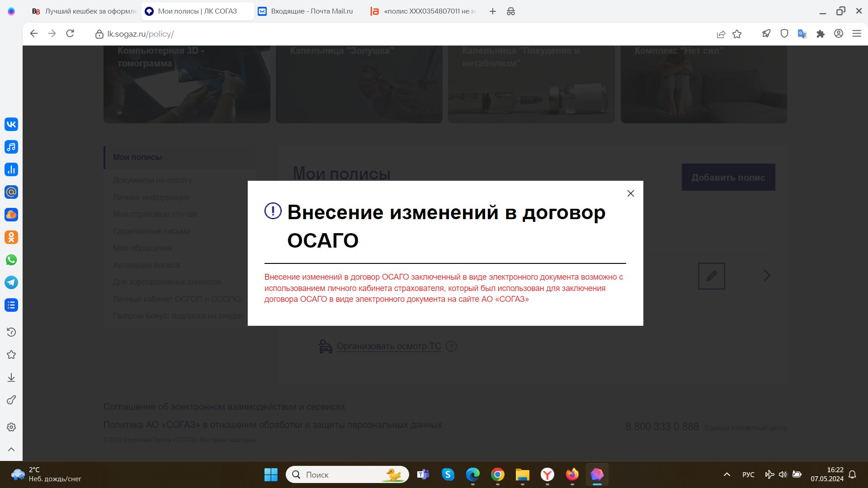Viewport: 868px width, 488px height.
Task: Show hidden system tray icons
Action: [727, 474]
